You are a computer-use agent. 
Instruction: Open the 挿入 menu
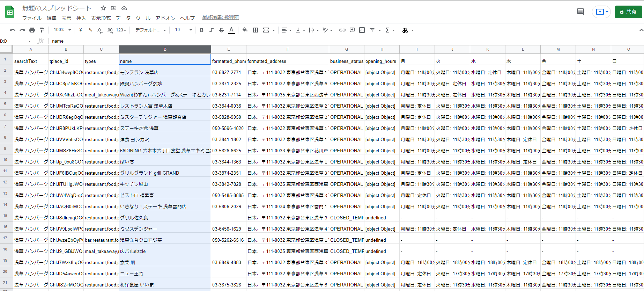pyautogui.click(x=81, y=18)
